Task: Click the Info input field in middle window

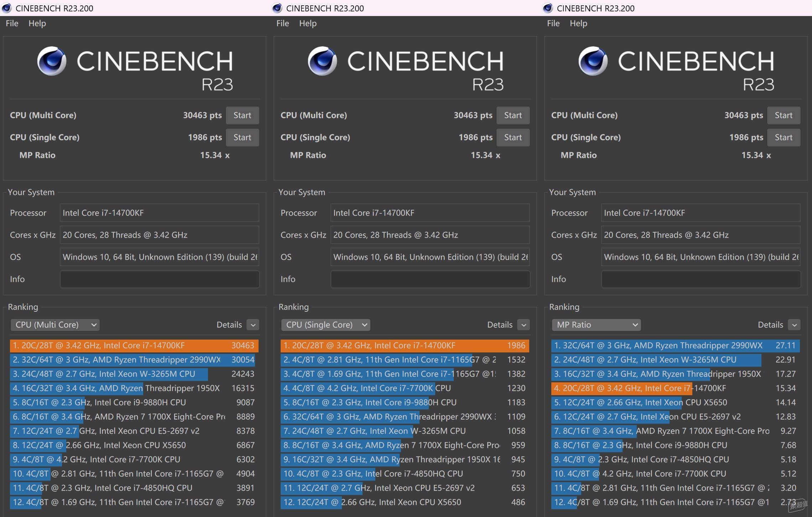Action: point(430,279)
